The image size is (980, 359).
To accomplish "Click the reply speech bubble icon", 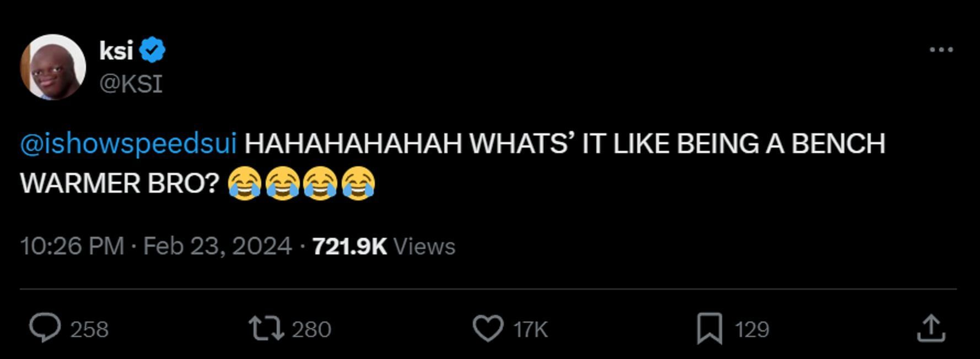I will pyautogui.click(x=45, y=328).
